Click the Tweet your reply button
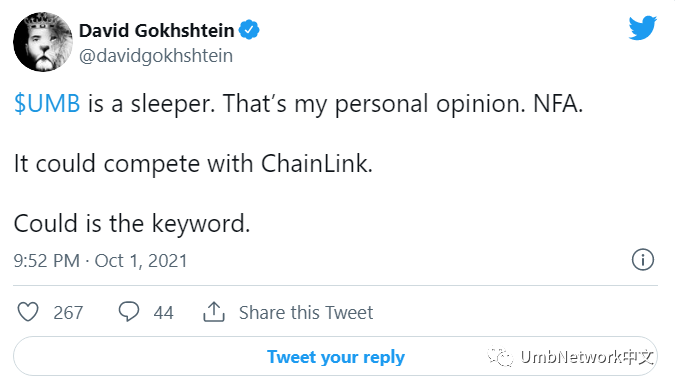Screen dimensions: 675x386 (335, 356)
